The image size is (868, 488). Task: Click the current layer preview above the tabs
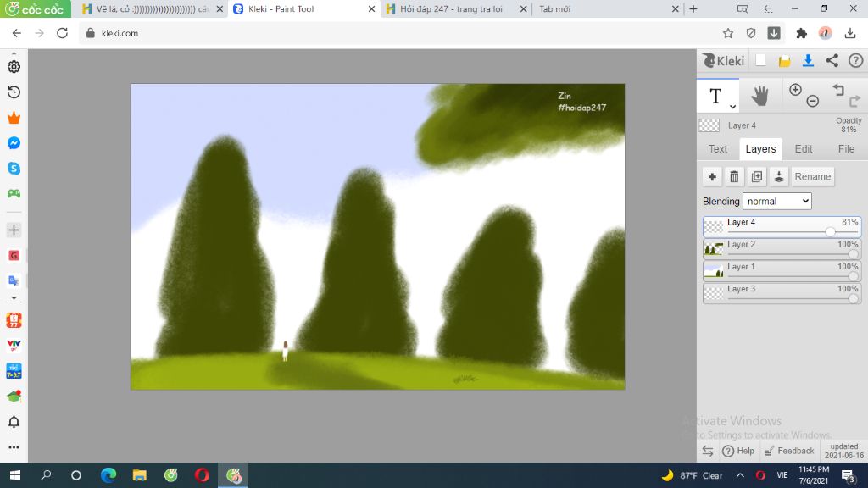point(709,125)
